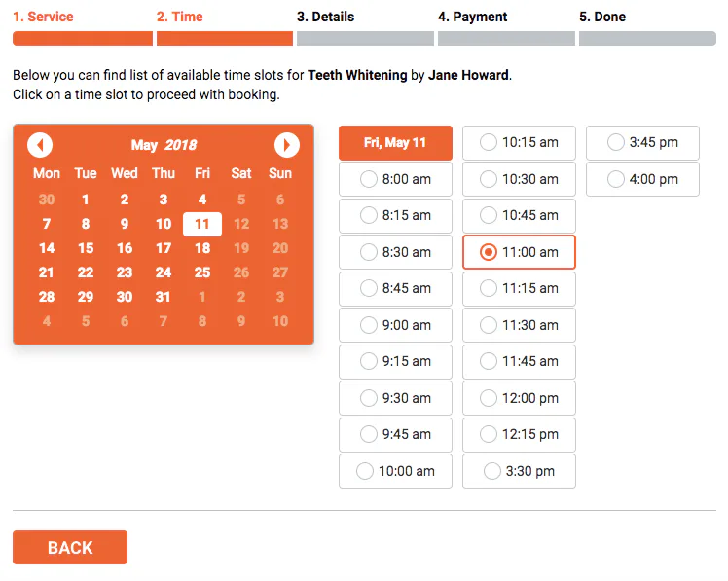Image resolution: width=728 pixels, height=581 pixels.
Task: Select the 4:00 pm radio option
Action: coord(642,179)
